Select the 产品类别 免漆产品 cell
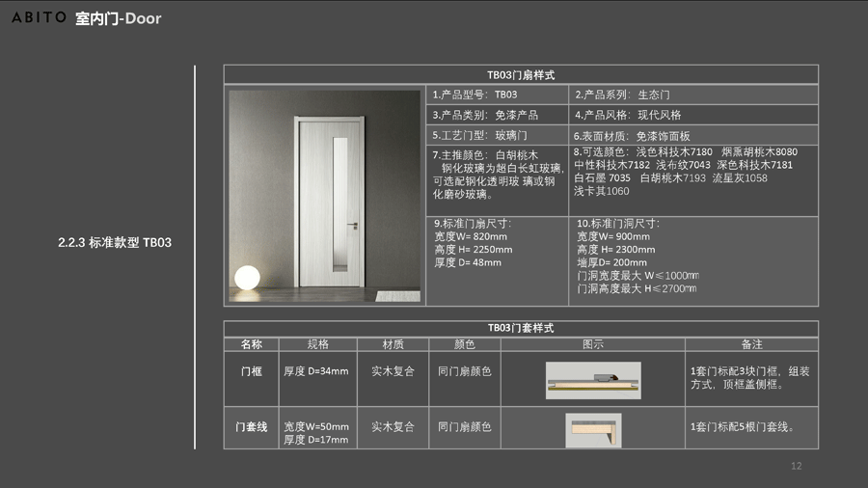Screen dimensions: 868x488 tap(497, 115)
